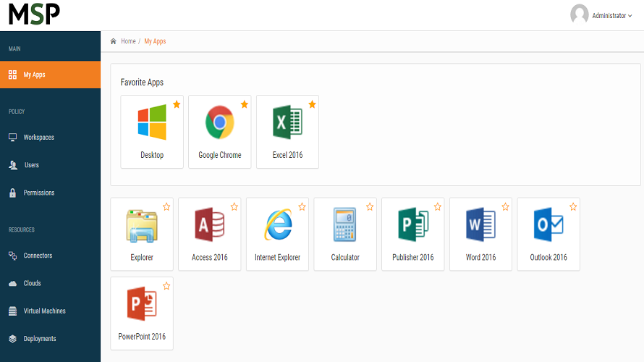644x362 pixels.
Task: Click the MSP logo
Action: [35, 14]
